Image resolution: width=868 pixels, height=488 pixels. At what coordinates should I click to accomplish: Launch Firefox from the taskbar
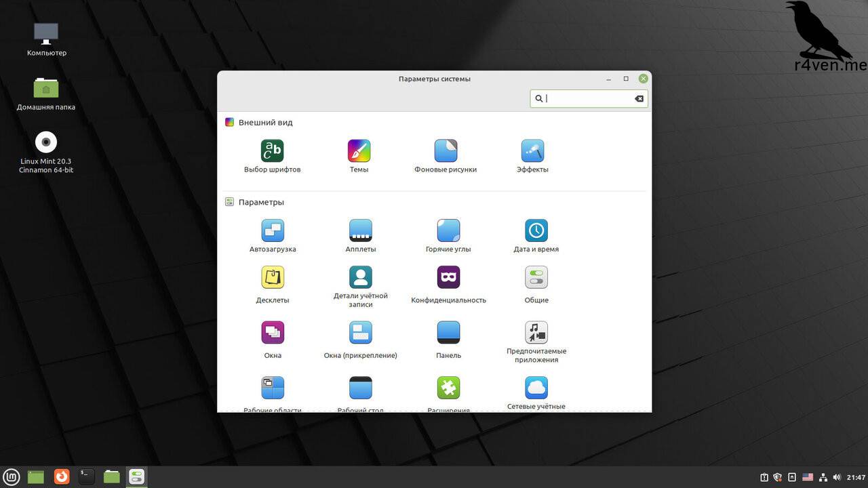point(62,477)
